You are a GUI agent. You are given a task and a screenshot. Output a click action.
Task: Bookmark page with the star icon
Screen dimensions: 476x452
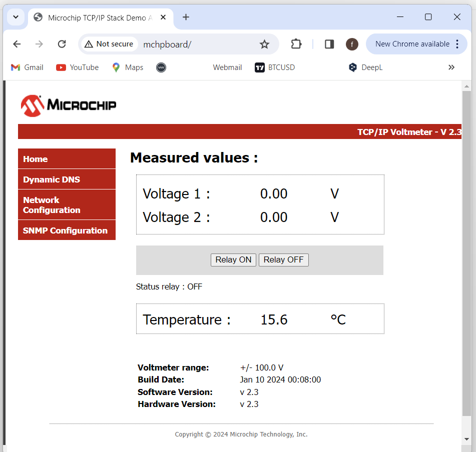pos(264,44)
